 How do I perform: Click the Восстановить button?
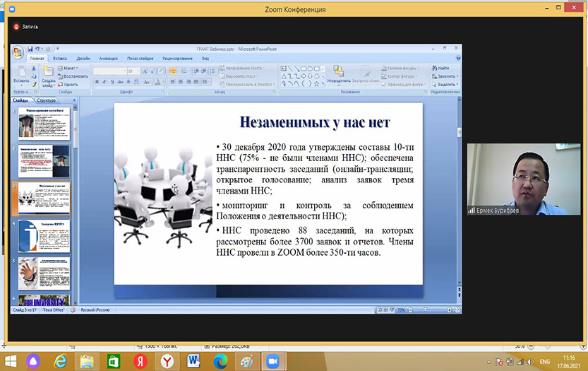(73, 76)
